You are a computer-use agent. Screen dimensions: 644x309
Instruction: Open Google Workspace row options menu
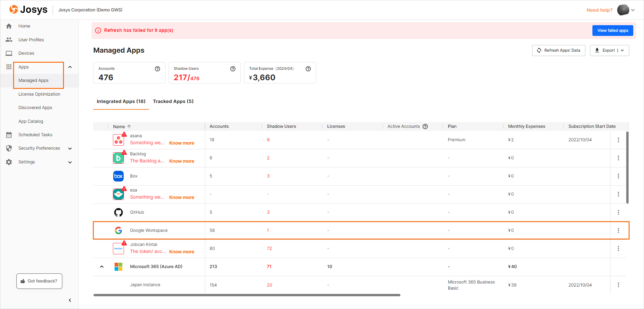619,230
